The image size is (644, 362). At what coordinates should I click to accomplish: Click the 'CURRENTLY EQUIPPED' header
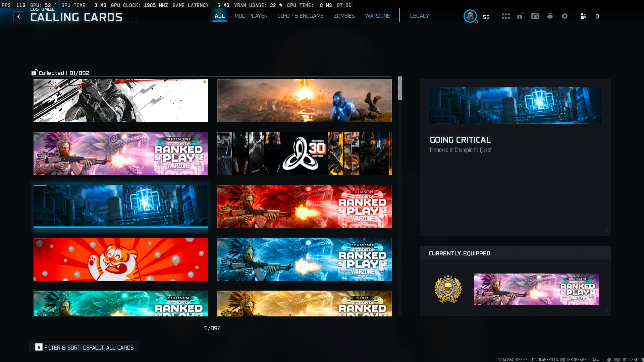click(460, 253)
